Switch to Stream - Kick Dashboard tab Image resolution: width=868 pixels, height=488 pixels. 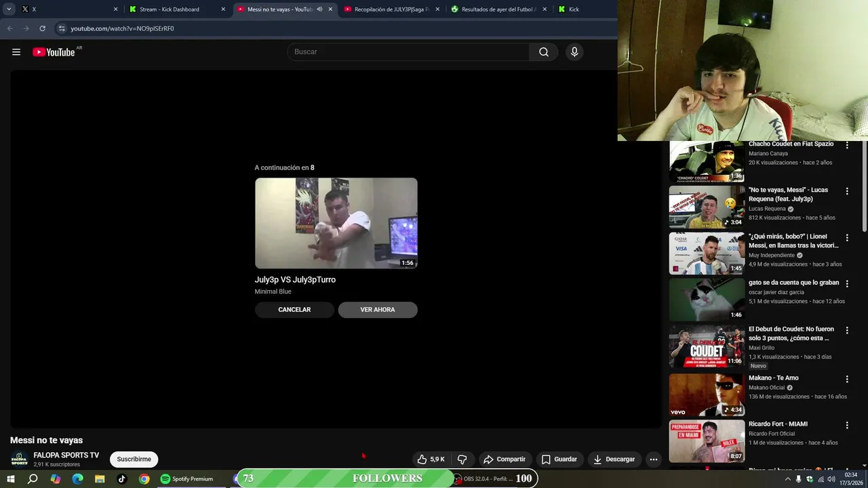[176, 9]
